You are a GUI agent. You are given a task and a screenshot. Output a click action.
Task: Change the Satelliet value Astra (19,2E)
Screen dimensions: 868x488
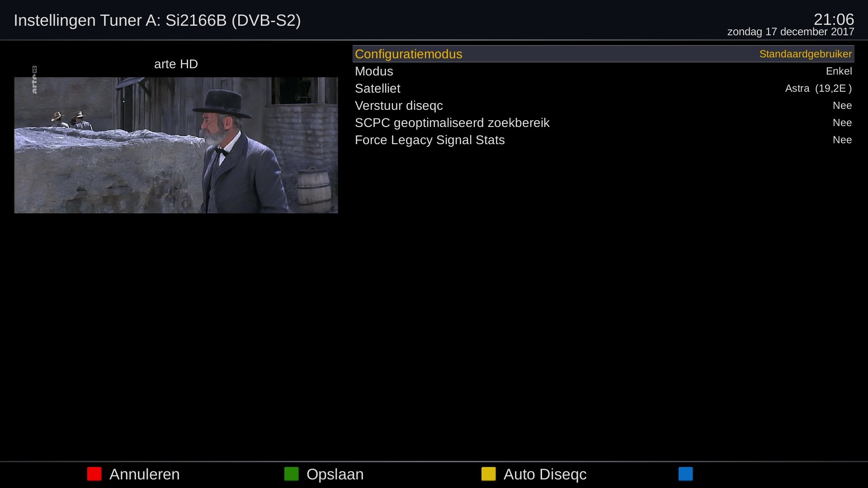tap(818, 88)
